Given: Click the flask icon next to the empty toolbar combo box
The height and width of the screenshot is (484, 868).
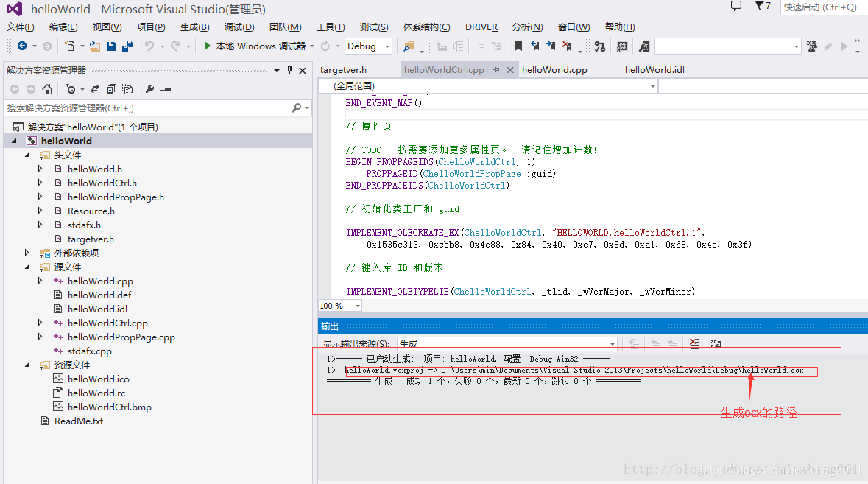Looking at the screenshot, I should 811,46.
